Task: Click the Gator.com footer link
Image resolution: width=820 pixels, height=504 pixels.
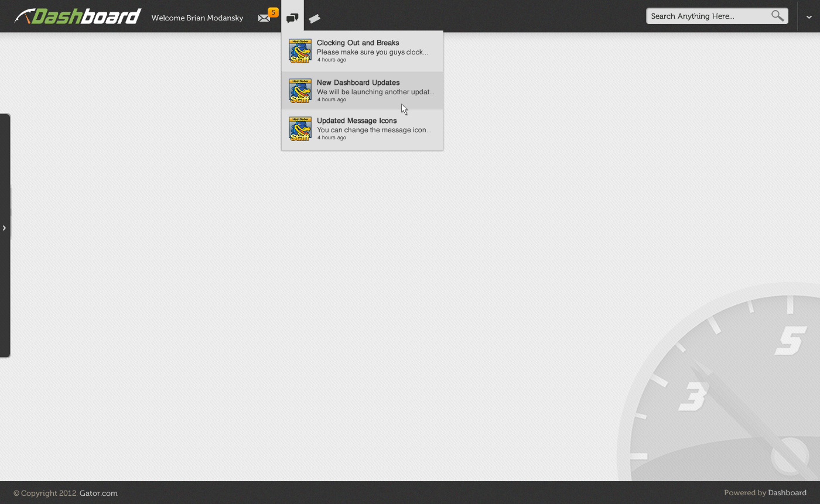Action: [98, 493]
